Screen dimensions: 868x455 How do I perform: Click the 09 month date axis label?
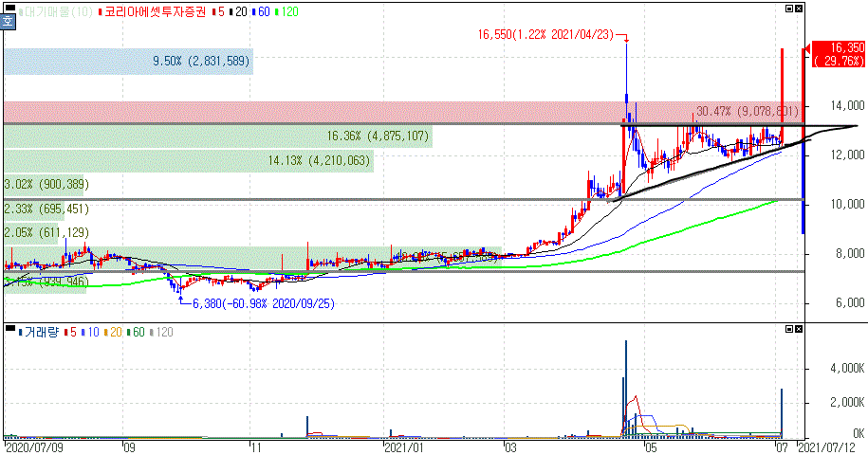click(x=129, y=447)
